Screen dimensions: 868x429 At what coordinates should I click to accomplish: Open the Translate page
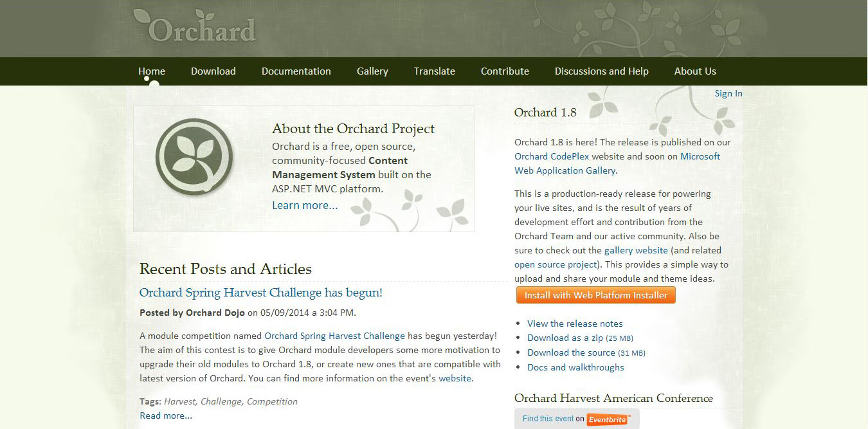point(435,71)
